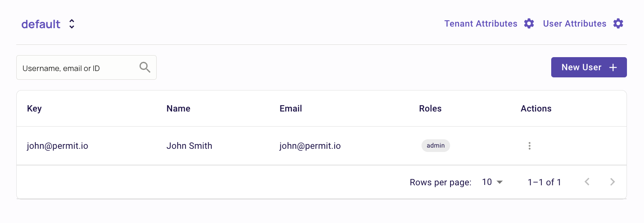Click the up-down chevron beside default

coord(72,24)
